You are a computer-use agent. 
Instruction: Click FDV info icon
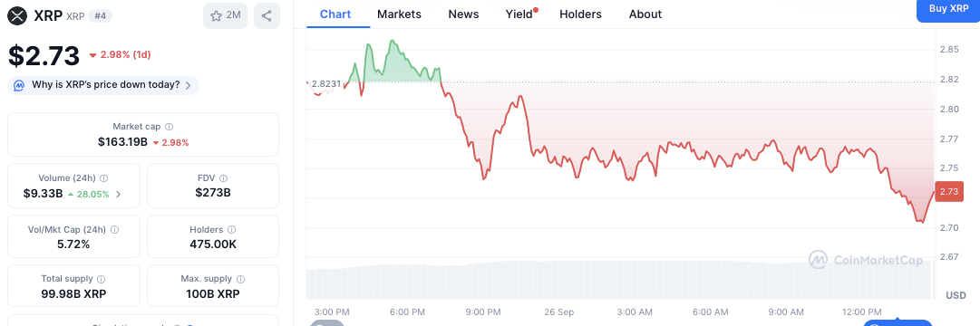[x=223, y=178]
